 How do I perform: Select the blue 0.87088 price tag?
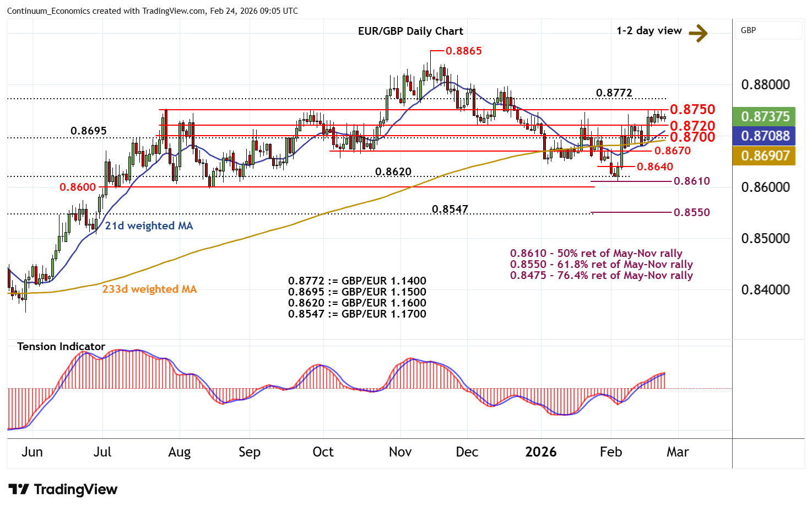point(765,136)
